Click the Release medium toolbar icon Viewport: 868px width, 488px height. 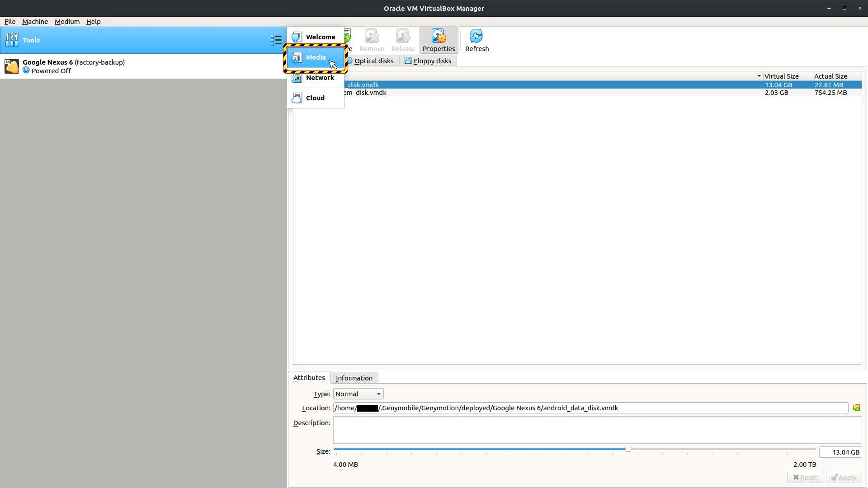click(x=403, y=40)
